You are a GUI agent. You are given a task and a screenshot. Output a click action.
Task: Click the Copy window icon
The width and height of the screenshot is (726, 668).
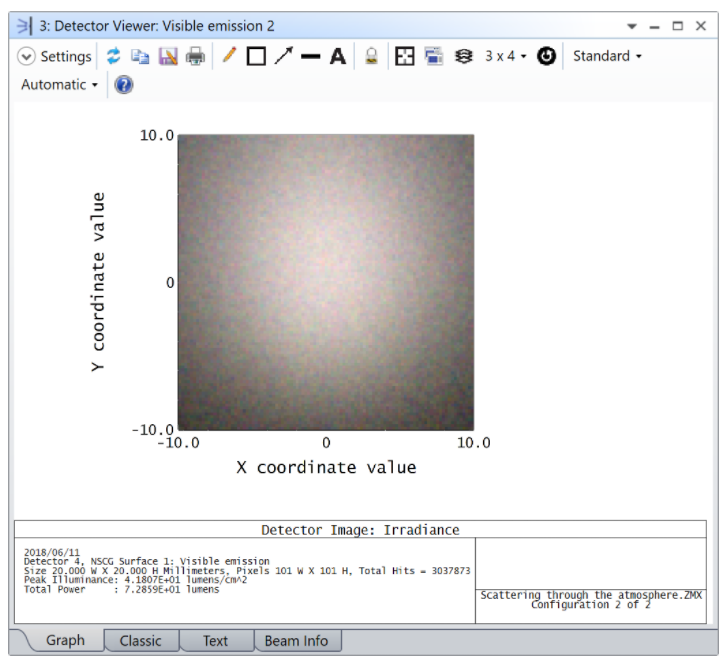tap(140, 57)
